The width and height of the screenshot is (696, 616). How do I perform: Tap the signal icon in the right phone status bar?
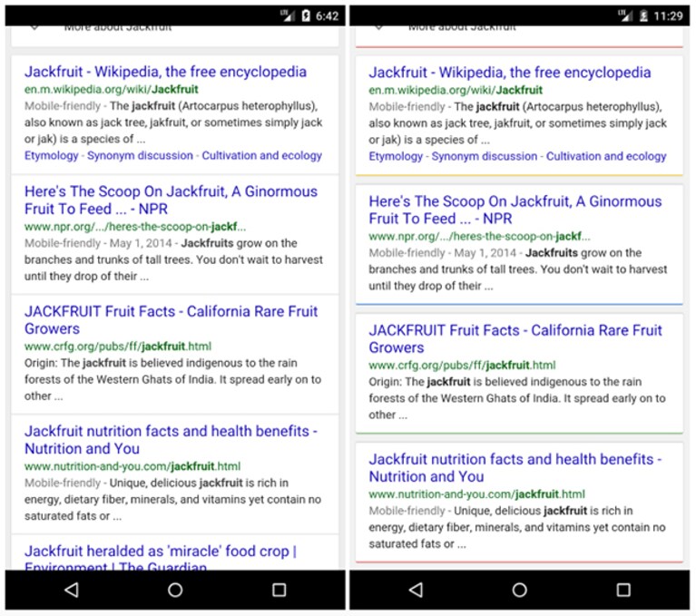[625, 16]
